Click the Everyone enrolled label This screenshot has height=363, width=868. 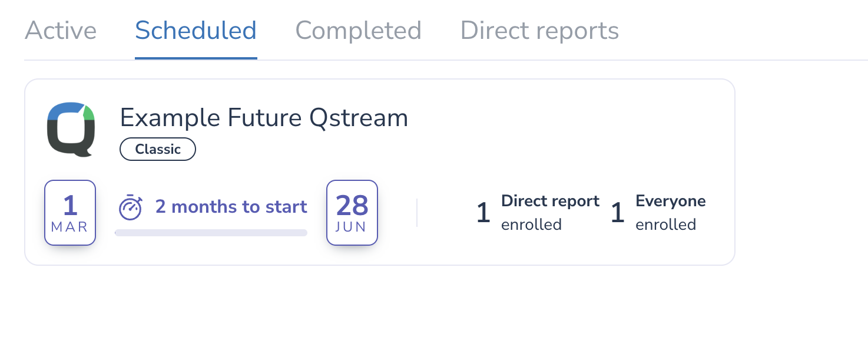[x=671, y=213]
